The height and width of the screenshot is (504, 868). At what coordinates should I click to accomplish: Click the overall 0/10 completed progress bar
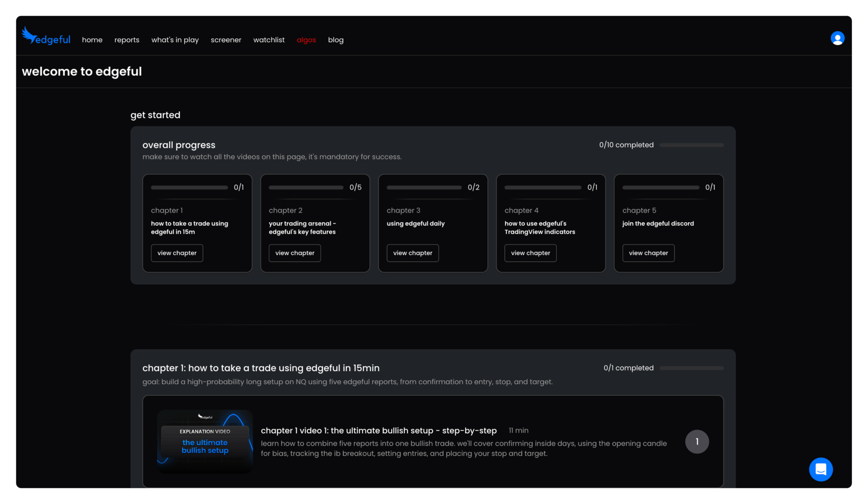(691, 145)
